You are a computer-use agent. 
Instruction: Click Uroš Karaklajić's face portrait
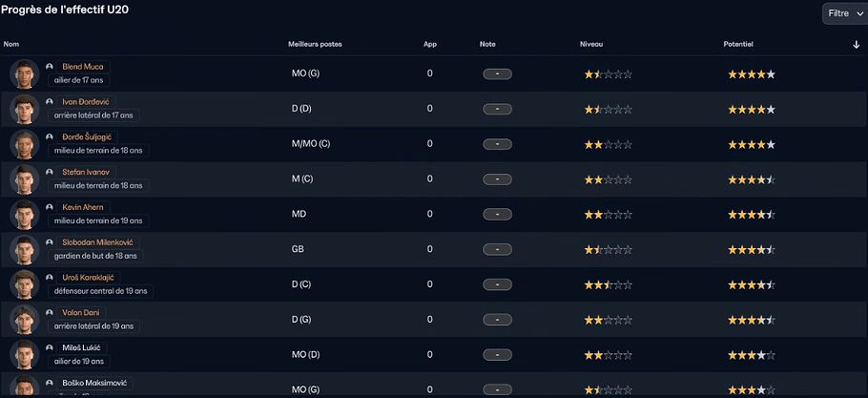[x=25, y=284]
